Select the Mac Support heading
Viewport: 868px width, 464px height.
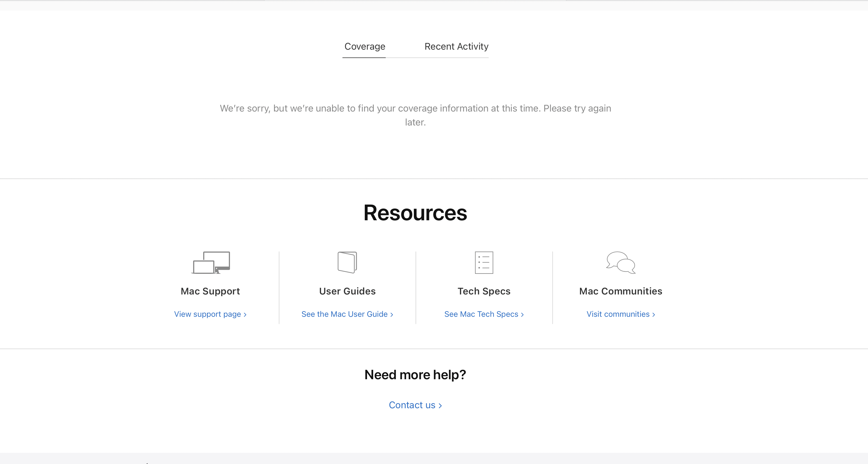(x=210, y=291)
